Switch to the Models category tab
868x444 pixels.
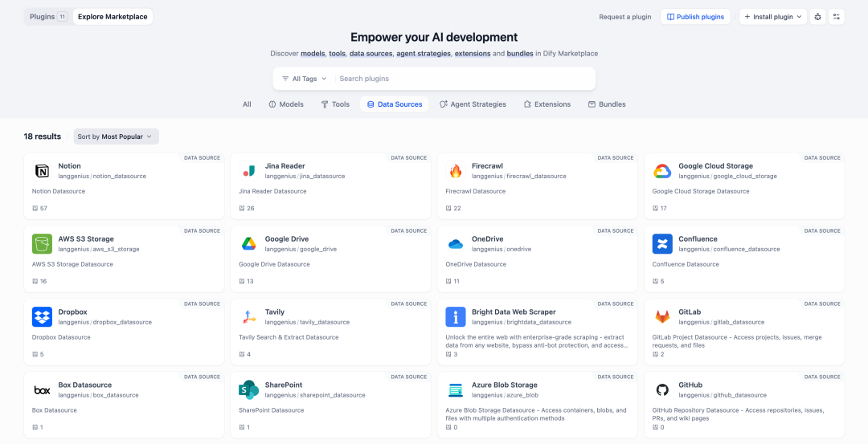point(286,104)
